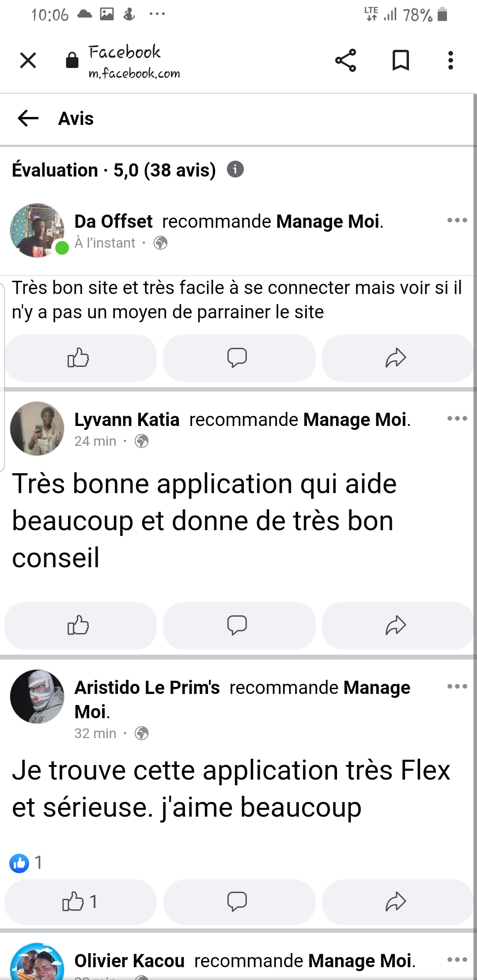View Aristido Le Prim's profile picture
Viewport: 477px width, 980px height.
(37, 696)
